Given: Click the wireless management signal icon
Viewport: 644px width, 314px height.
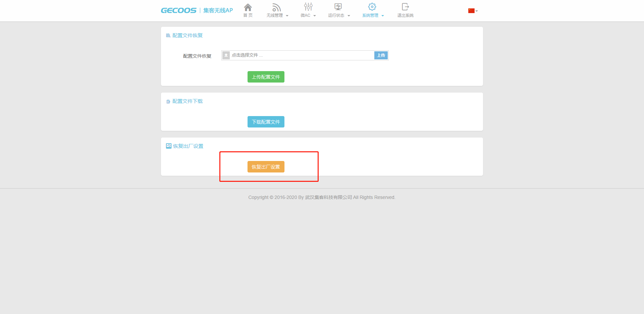Looking at the screenshot, I should (276, 7).
